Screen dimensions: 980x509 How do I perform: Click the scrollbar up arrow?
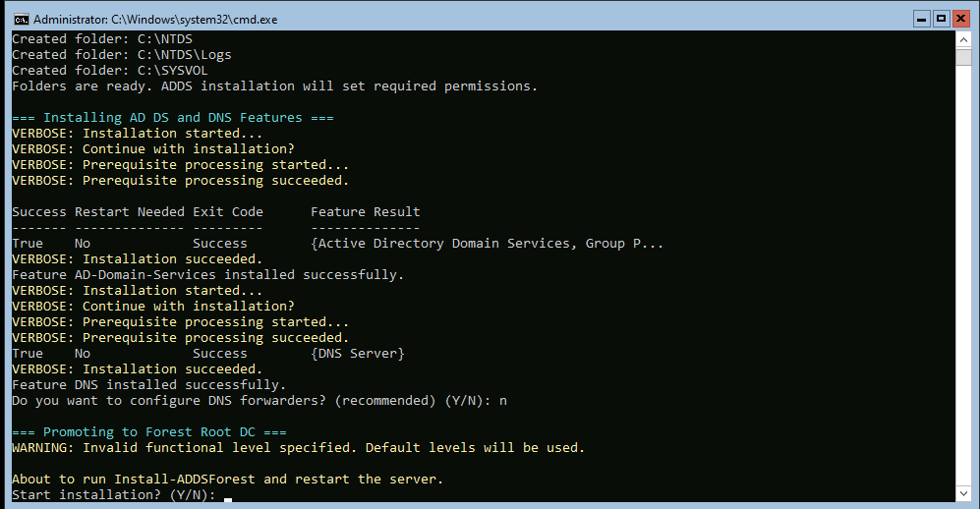[964, 38]
